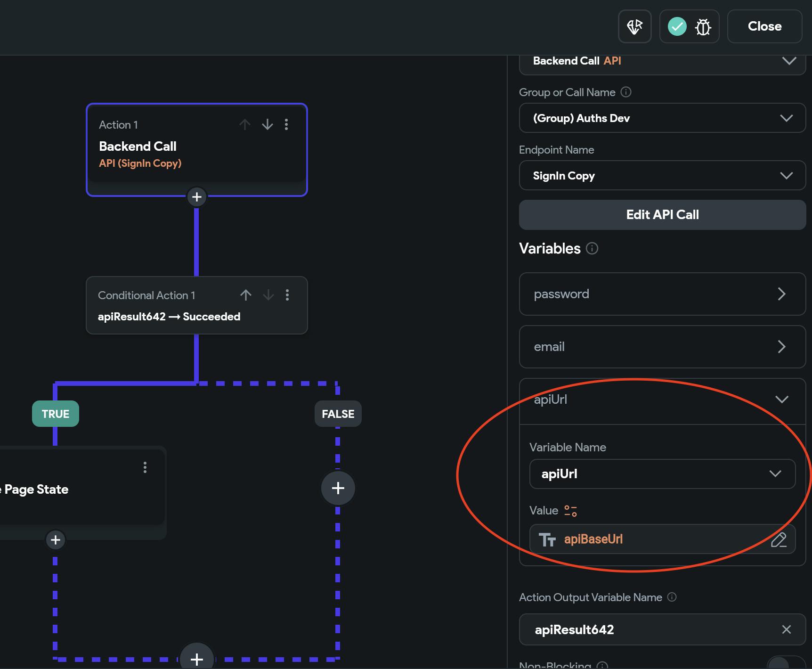
Task: Open Conditional Action 1 three-dot menu
Action: (287, 295)
